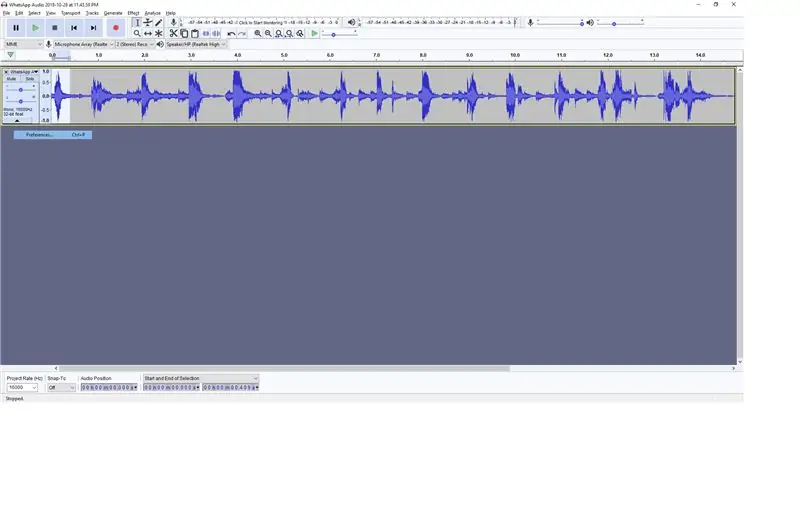Undo the last action
Image resolution: width=800 pixels, height=524 pixels.
[231, 34]
